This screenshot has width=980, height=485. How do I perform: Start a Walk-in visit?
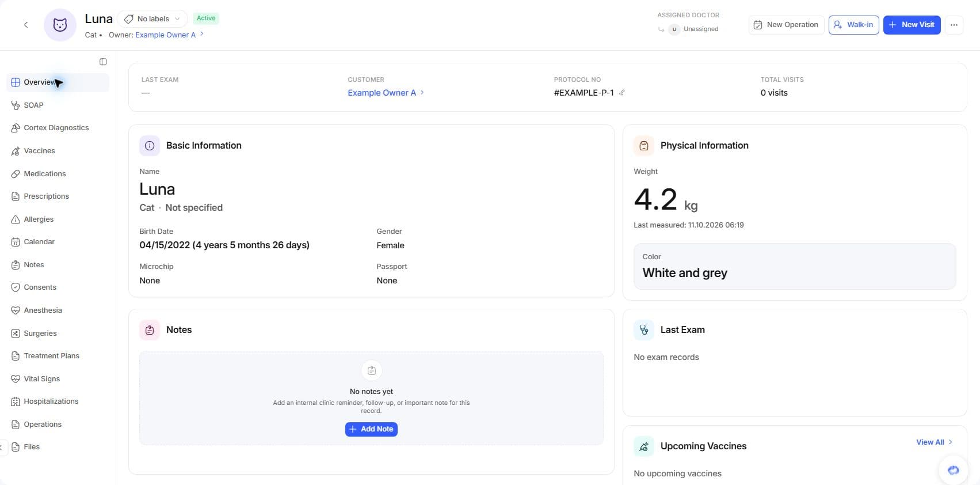853,25
